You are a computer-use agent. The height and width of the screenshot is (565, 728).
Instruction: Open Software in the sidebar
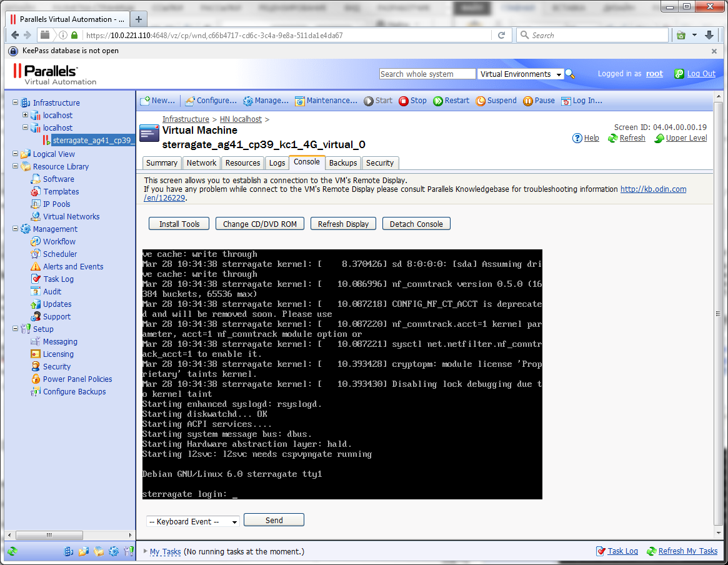point(59,179)
